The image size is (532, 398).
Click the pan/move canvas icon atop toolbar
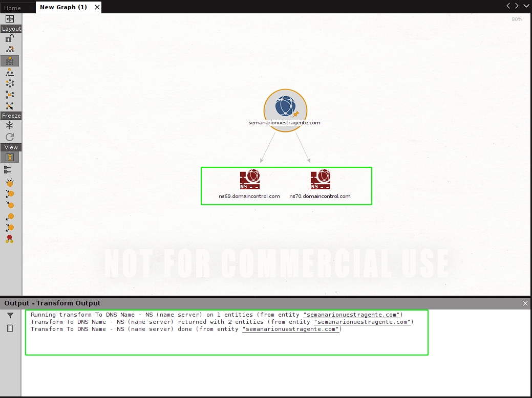(10, 19)
